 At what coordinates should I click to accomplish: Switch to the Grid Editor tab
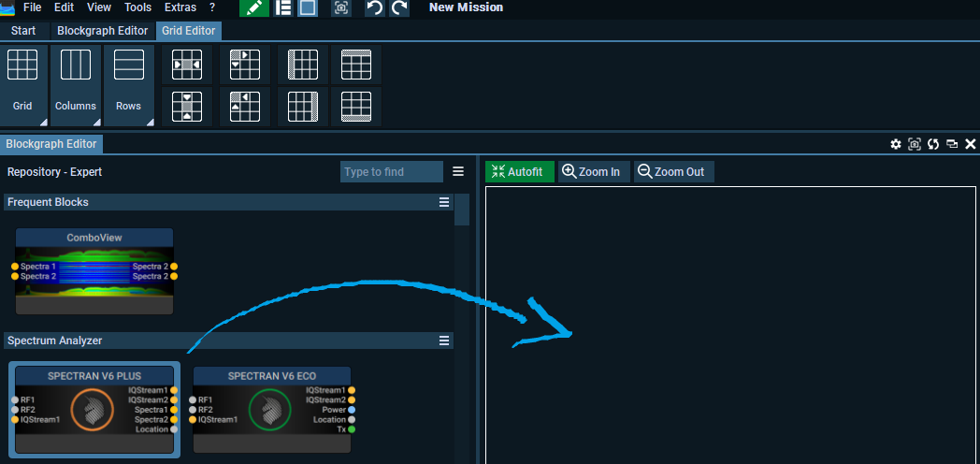pos(188,31)
